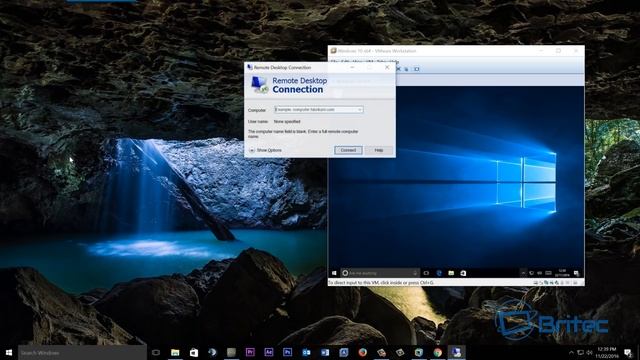Open Store inside the VM taskbar
This screenshot has height=360, width=640.
pyautogui.click(x=463, y=273)
